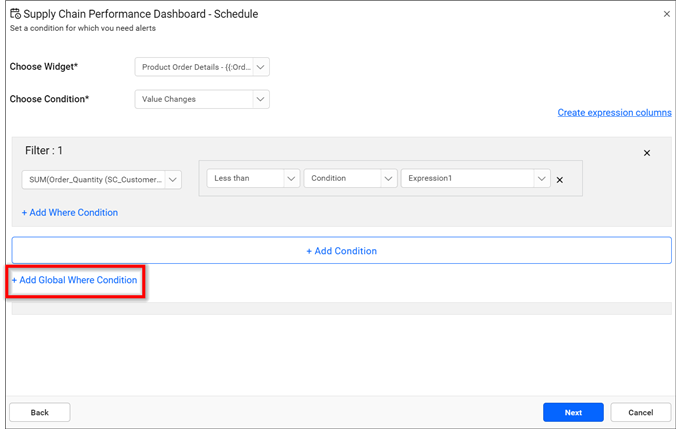676x429 pixels.
Task: Cancel the alert schedule setup
Action: tap(640, 412)
